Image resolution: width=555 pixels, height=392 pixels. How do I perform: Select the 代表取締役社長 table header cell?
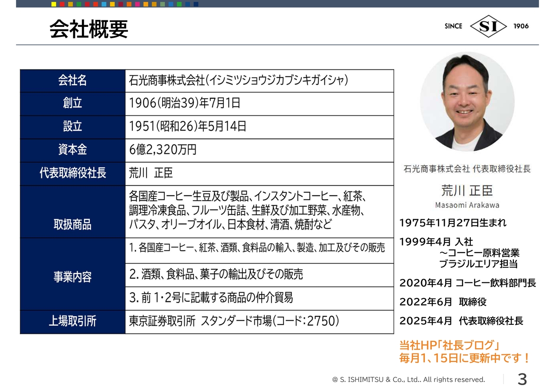[x=72, y=173]
